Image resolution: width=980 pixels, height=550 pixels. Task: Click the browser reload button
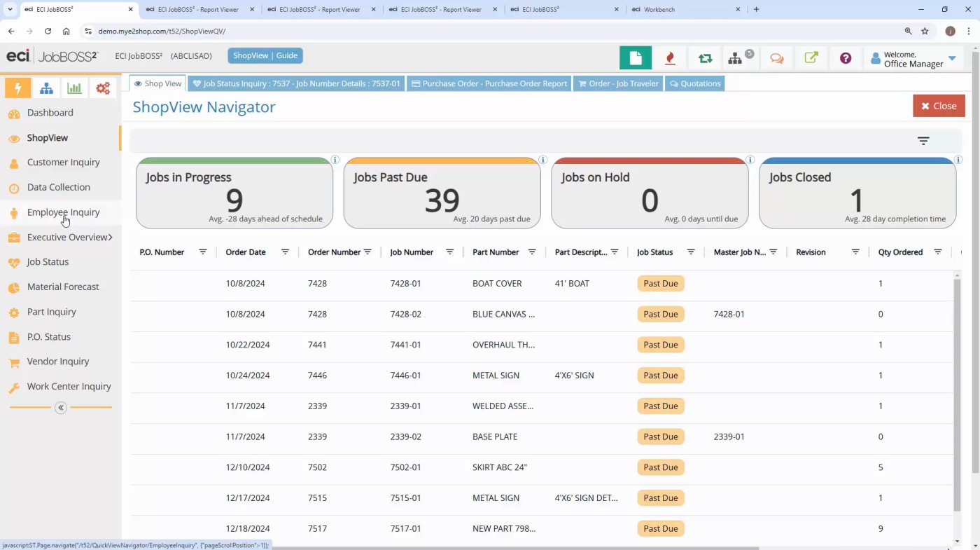48,32
